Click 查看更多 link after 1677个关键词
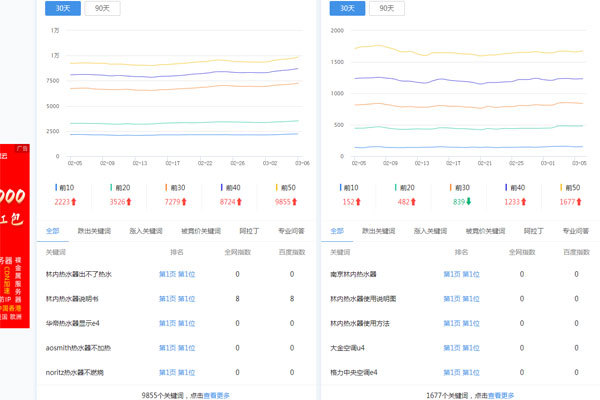This screenshot has height=400, width=600. coord(501,394)
